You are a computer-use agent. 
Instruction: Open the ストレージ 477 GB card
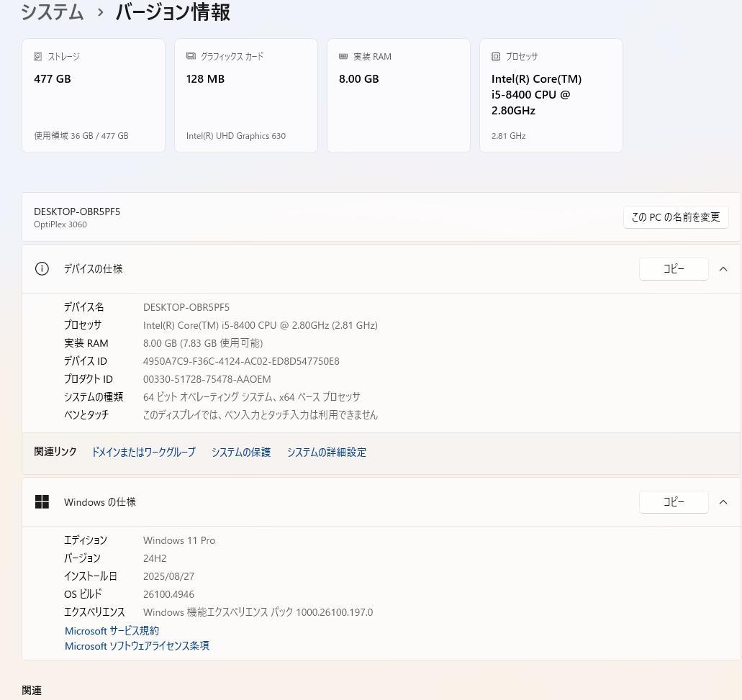coord(94,96)
